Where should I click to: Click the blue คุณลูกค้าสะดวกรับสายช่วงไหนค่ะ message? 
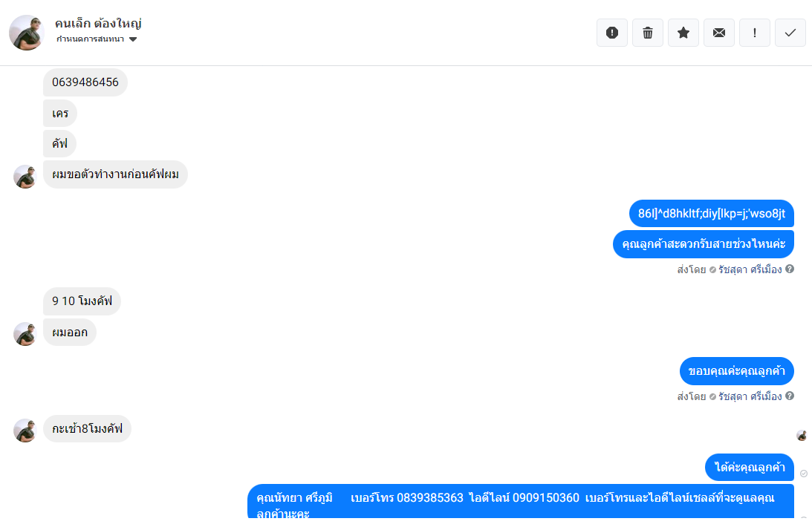(704, 244)
